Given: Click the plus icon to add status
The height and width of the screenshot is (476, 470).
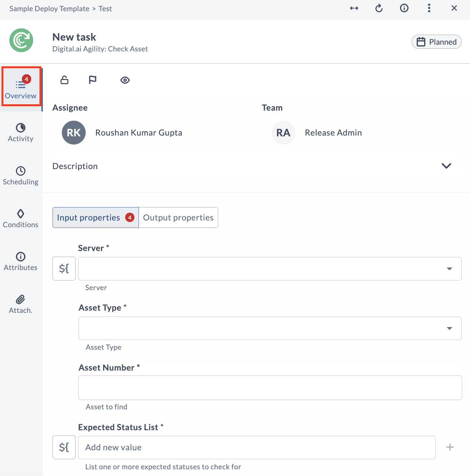Looking at the screenshot, I should pyautogui.click(x=450, y=447).
